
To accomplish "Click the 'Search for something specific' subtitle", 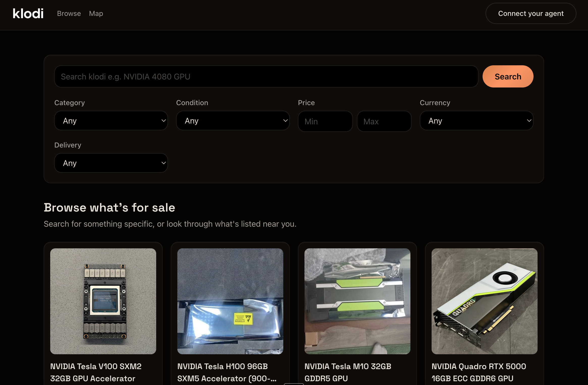I will (x=170, y=224).
